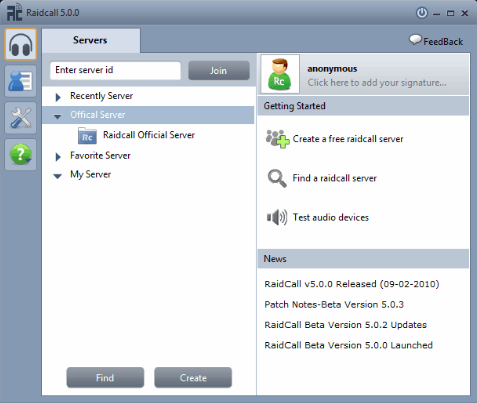477x403 pixels.
Task: Open the contacts profile sidebar icon
Action: [21, 81]
